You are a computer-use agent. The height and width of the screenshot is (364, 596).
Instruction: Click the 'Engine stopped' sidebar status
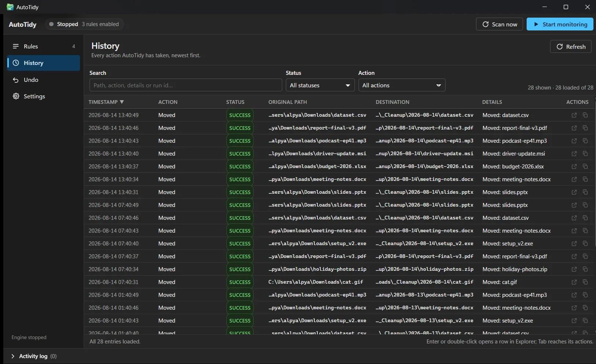point(29,337)
